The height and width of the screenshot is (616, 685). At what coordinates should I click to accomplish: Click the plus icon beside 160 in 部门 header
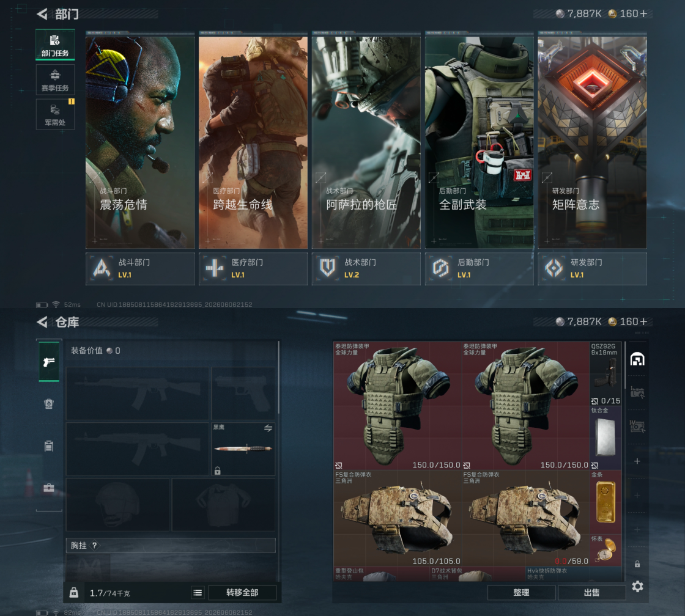click(x=643, y=14)
